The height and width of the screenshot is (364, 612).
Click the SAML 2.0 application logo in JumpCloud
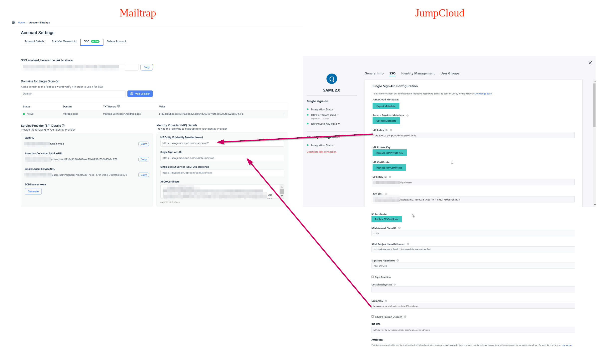click(332, 79)
